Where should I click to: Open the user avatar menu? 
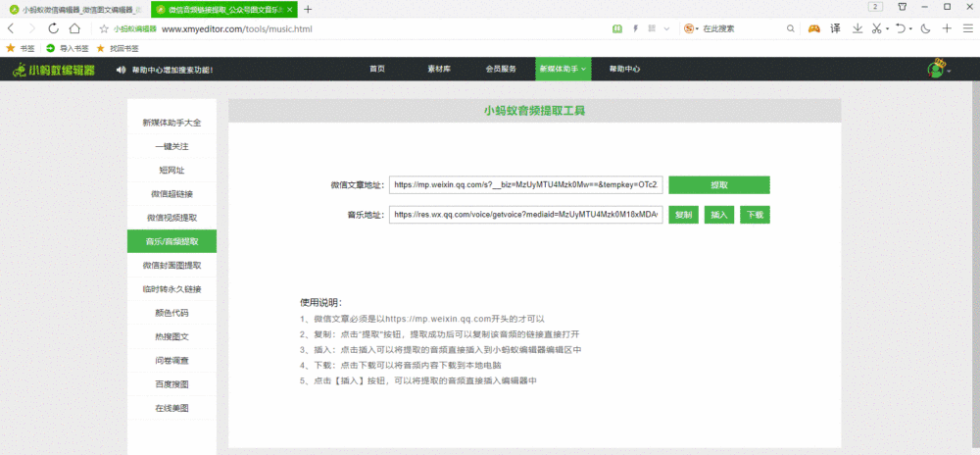(938, 70)
